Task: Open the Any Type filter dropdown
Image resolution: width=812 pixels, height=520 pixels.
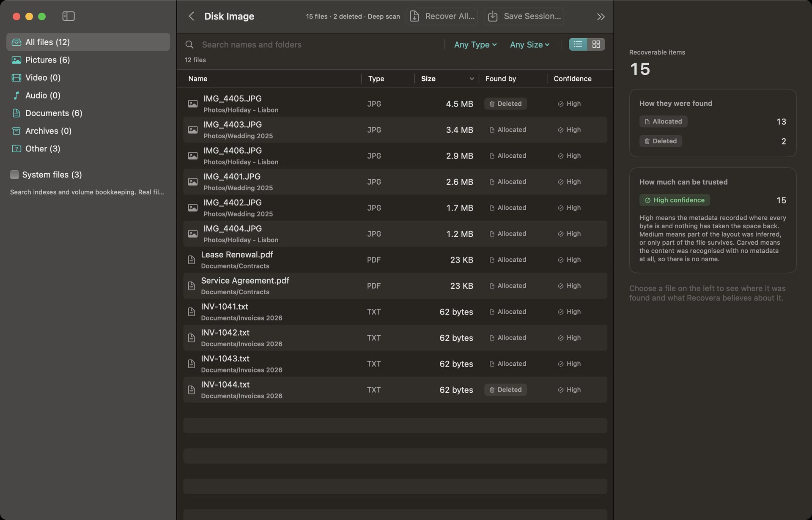Action: 475,44
